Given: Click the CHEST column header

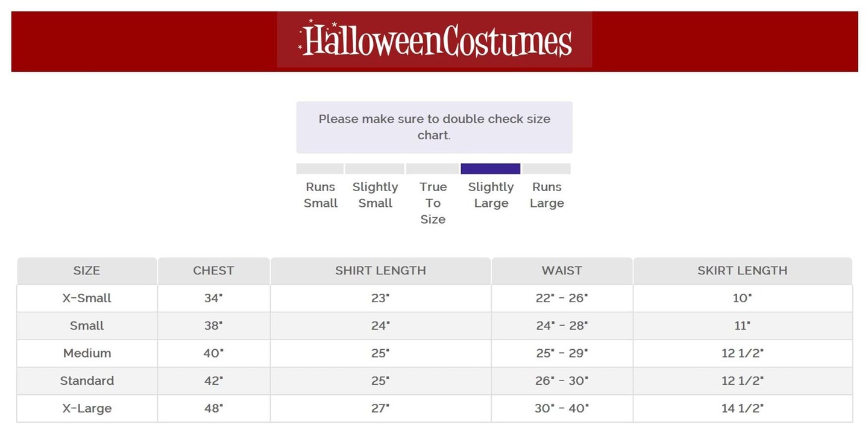Looking at the screenshot, I should coord(213,271).
